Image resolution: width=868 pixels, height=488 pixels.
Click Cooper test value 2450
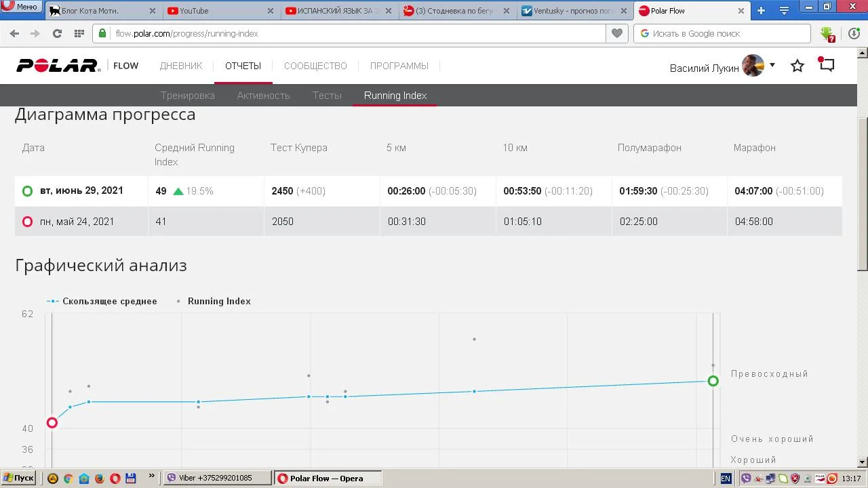pyautogui.click(x=282, y=191)
